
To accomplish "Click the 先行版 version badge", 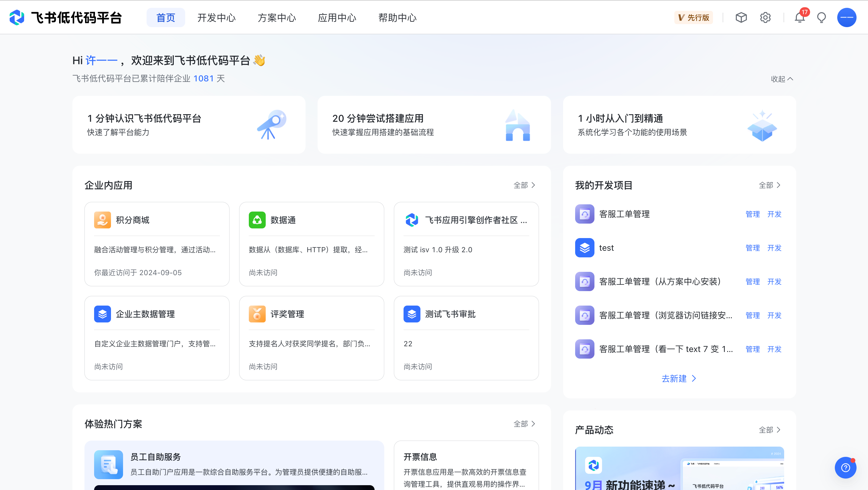I will pos(693,17).
